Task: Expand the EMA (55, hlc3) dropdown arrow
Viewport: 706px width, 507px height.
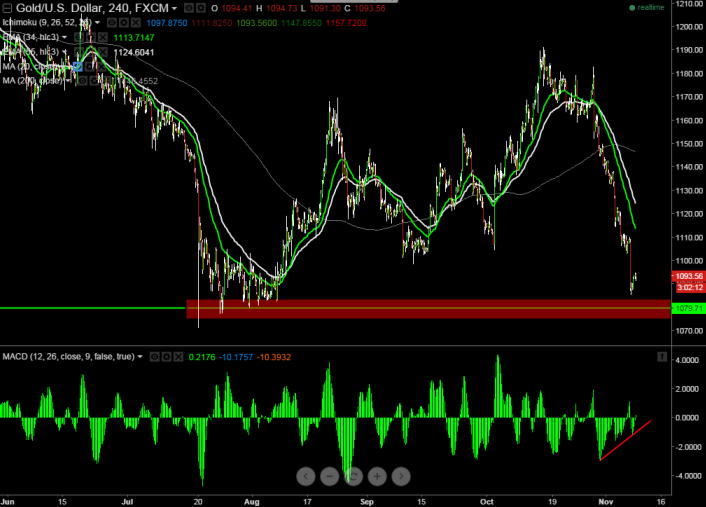Action: (x=64, y=51)
